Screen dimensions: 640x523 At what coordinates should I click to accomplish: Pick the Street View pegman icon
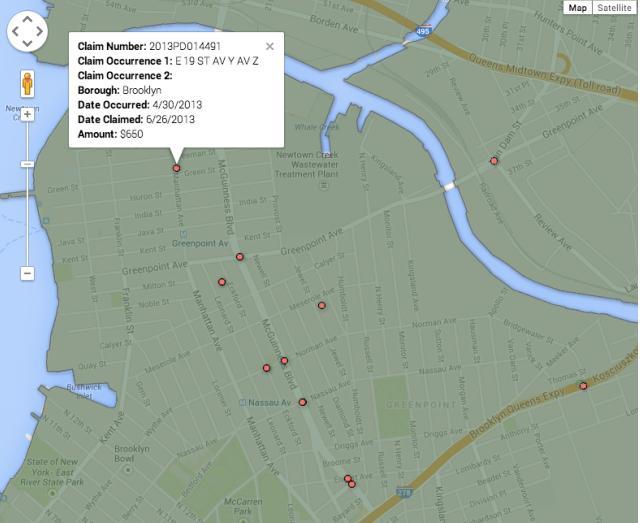(27, 84)
